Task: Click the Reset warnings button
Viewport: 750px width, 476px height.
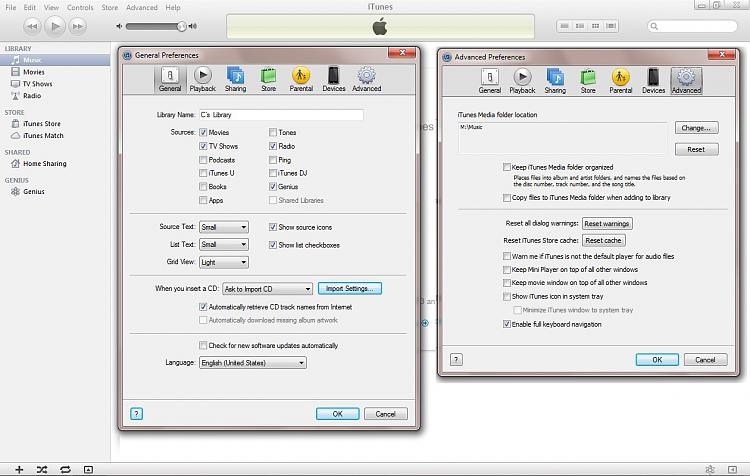Action: click(x=607, y=223)
